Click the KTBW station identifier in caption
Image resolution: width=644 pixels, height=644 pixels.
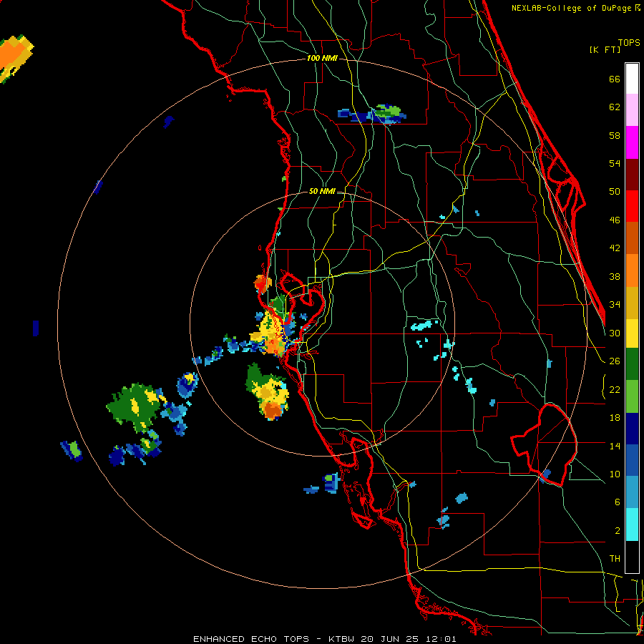tap(341, 639)
